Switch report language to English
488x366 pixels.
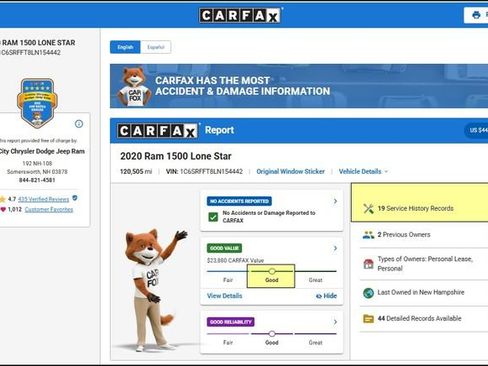tap(125, 47)
